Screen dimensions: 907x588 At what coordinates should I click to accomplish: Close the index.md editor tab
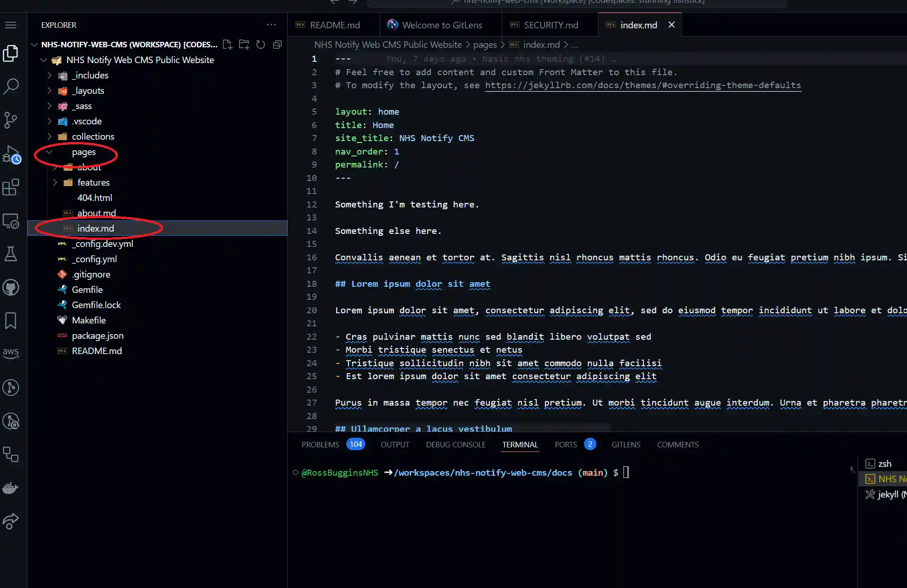point(671,25)
